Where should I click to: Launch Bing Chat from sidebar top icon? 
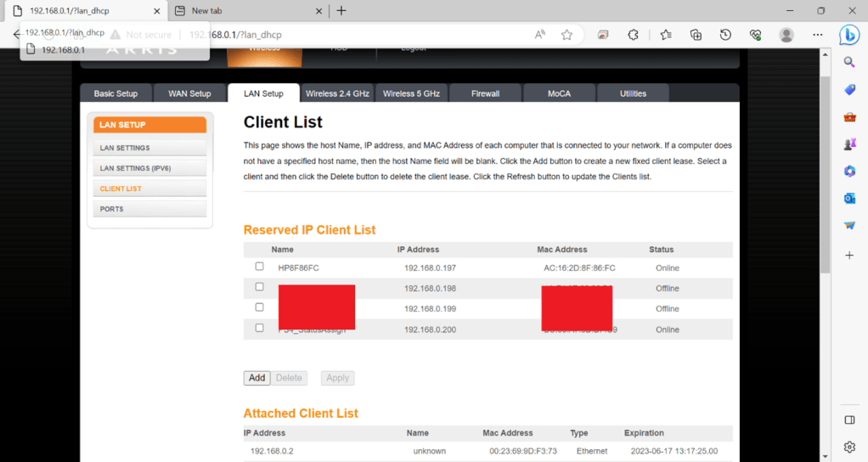848,35
